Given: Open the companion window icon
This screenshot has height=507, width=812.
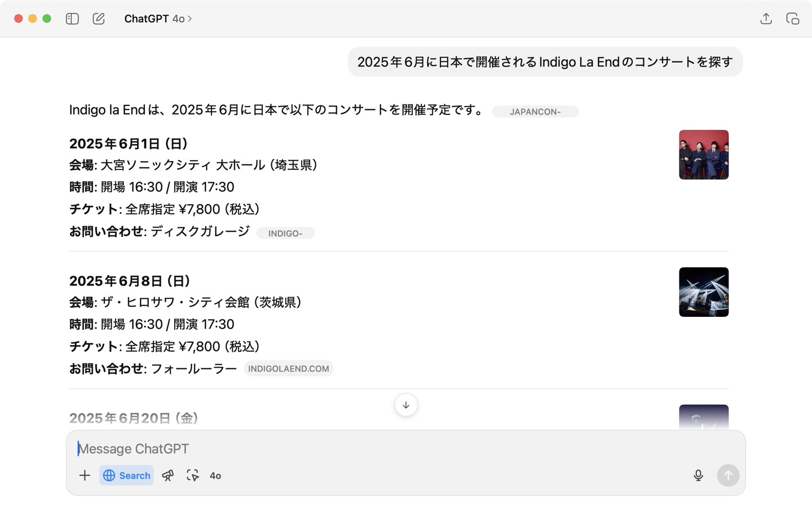Looking at the screenshot, I should pos(792,19).
